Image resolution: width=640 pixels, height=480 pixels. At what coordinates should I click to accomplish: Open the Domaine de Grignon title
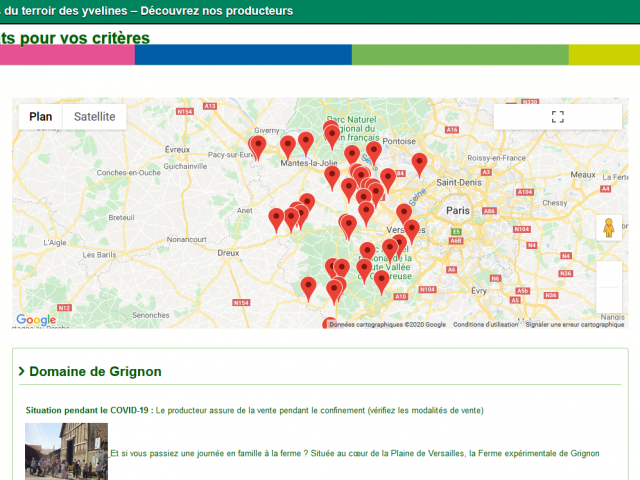point(96,371)
